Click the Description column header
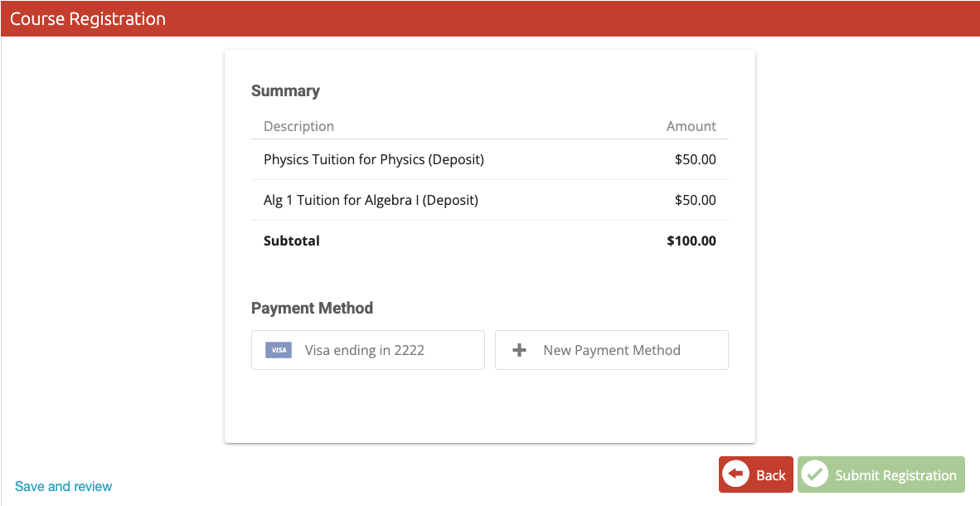Viewport: 980px width, 506px height. [298, 126]
